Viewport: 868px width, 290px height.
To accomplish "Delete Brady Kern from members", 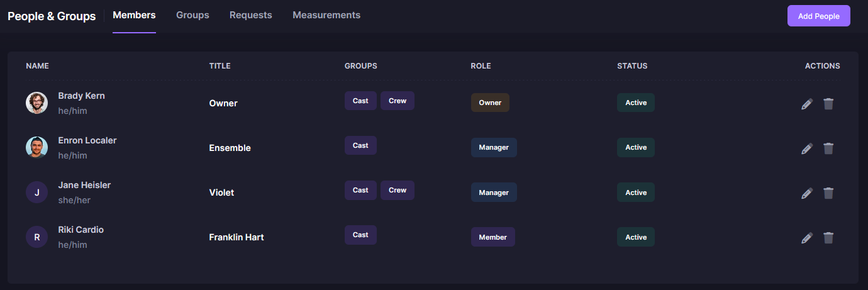I will click(828, 104).
